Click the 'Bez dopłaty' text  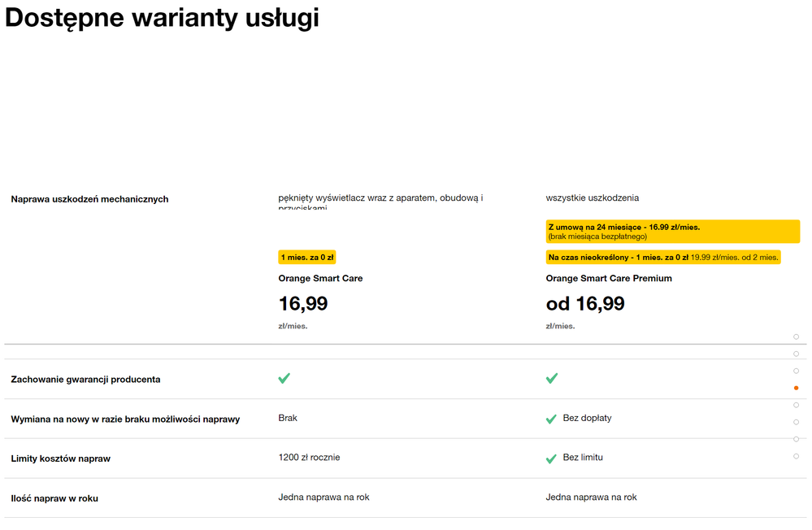(x=587, y=418)
